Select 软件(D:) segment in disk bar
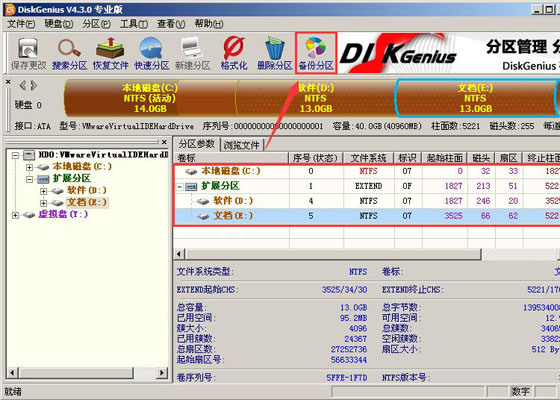The image size is (560, 400). pos(316,98)
